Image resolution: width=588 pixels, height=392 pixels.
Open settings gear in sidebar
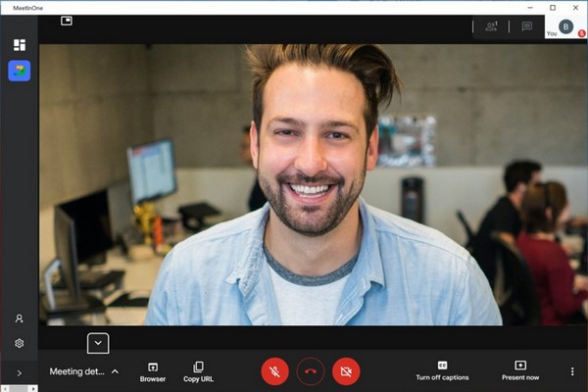pyautogui.click(x=19, y=343)
